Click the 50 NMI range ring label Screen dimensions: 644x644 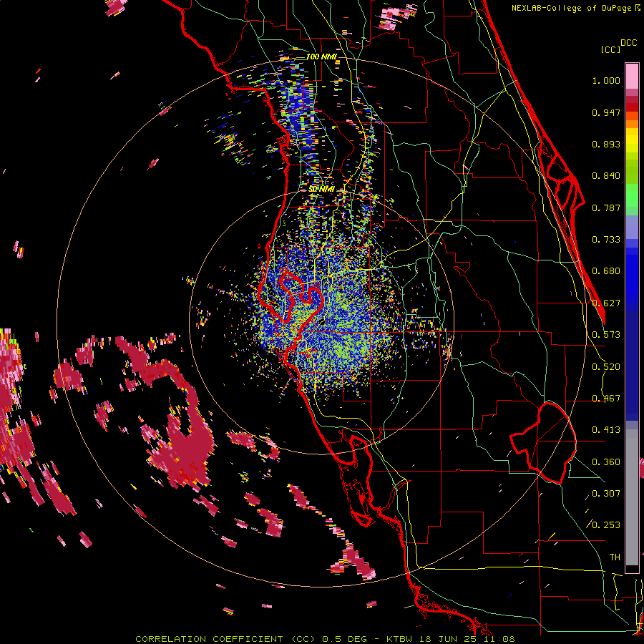(321, 188)
